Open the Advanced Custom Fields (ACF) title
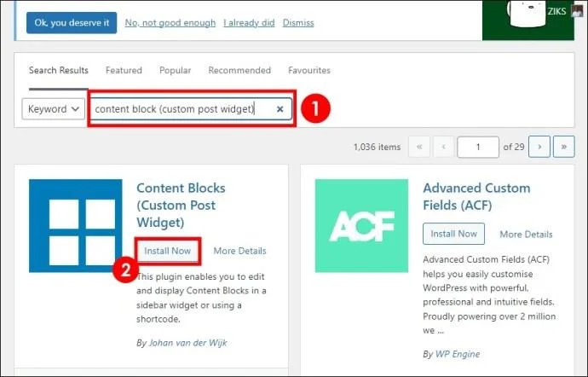Screen dimensions: 588x377 click(x=476, y=196)
